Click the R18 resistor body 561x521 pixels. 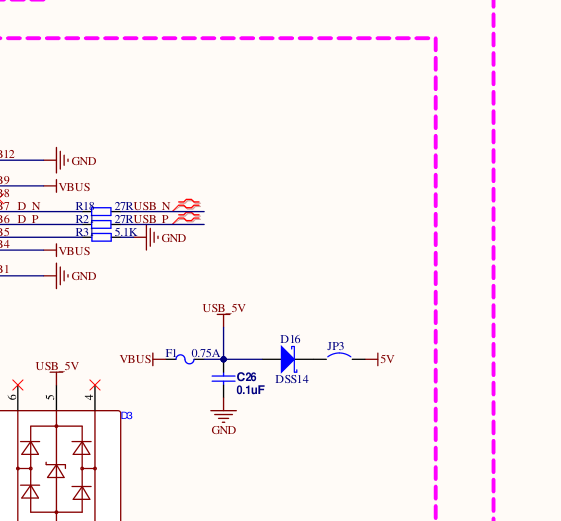click(x=102, y=211)
